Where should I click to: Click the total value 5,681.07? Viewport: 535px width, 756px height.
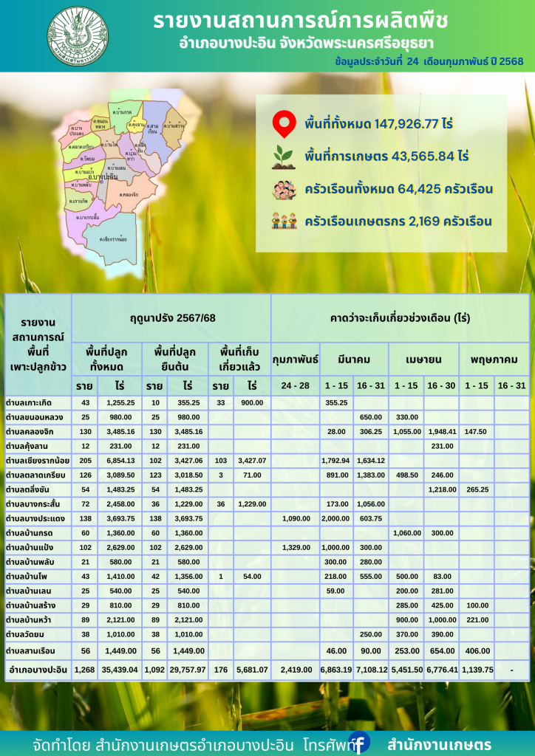coord(252,670)
